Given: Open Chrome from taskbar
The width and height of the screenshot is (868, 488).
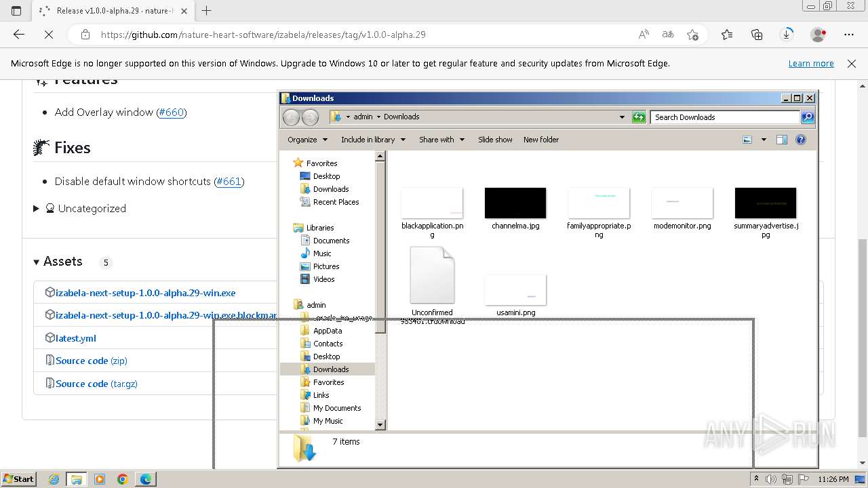Looking at the screenshot, I should tap(123, 479).
